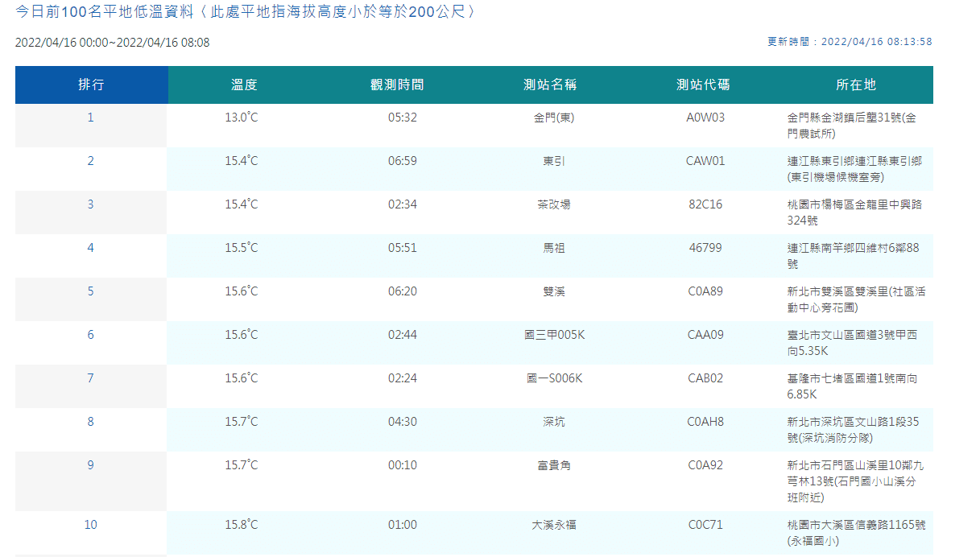Image resolution: width=980 pixels, height=557 pixels.
Task: Select station code C0A92
Action: coord(705,464)
